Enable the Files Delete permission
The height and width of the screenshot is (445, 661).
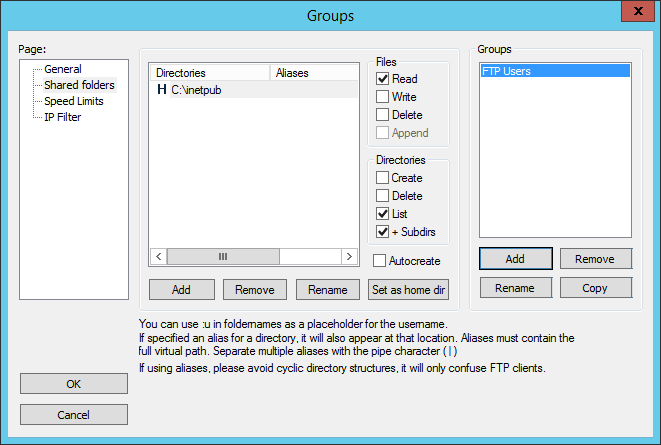[x=382, y=115]
